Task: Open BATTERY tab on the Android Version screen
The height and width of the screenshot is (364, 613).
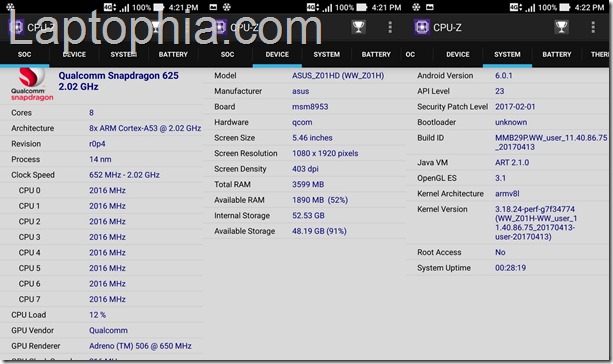Action: pyautogui.click(x=557, y=54)
